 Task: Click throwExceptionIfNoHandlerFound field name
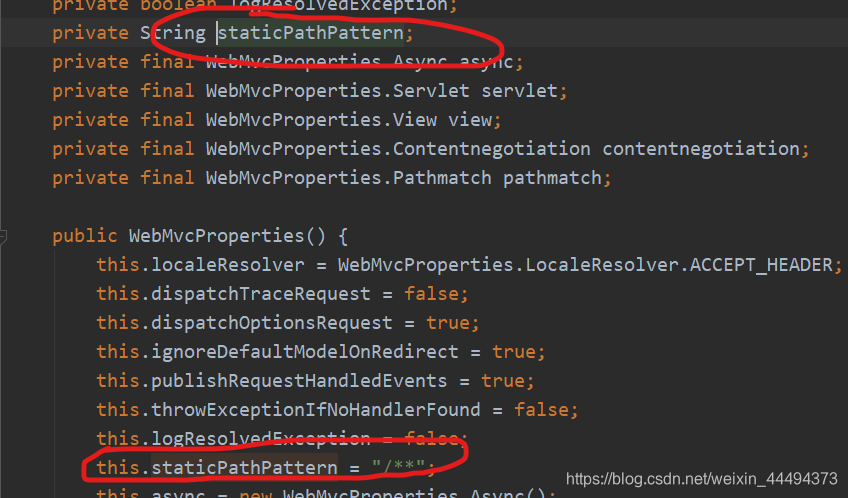[315, 410]
